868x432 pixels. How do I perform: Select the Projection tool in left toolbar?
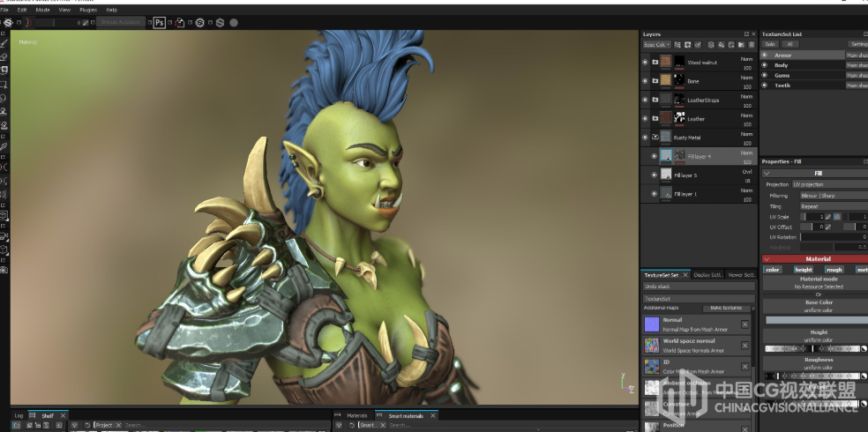(x=4, y=71)
